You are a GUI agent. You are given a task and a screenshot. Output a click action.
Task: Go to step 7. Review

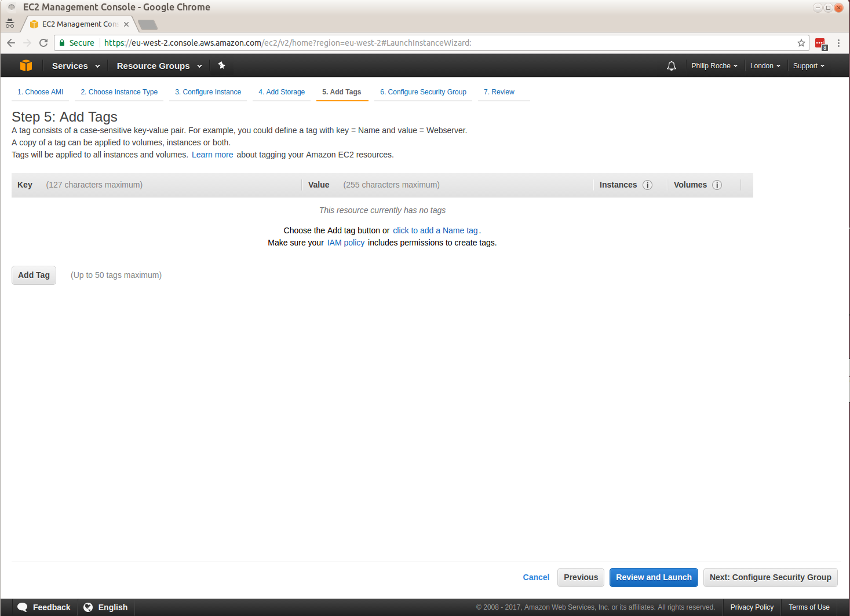point(499,92)
